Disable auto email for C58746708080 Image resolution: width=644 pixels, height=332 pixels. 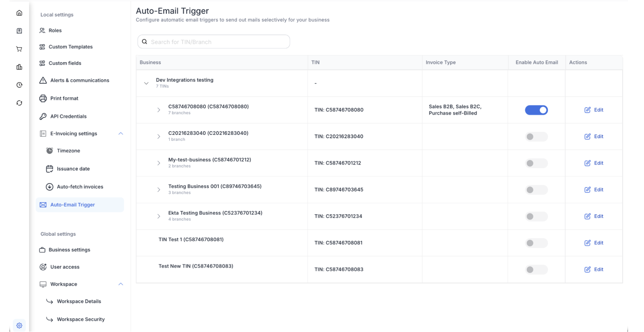coord(536,110)
